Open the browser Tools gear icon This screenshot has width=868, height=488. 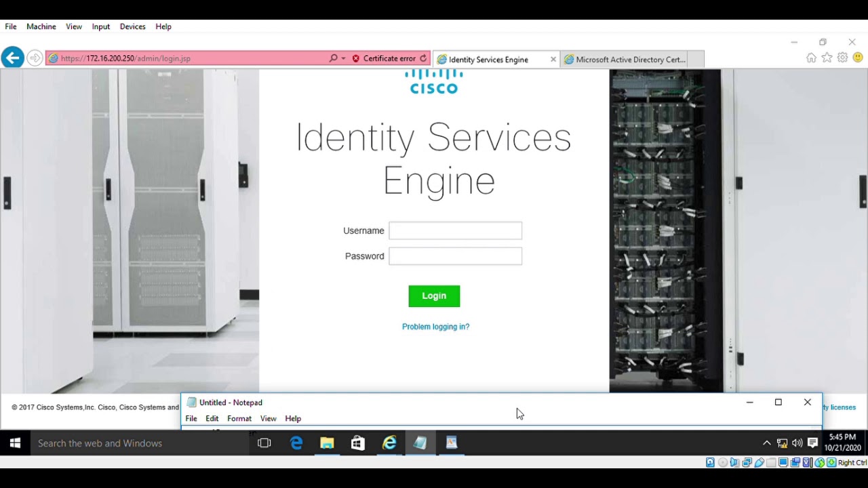(842, 58)
